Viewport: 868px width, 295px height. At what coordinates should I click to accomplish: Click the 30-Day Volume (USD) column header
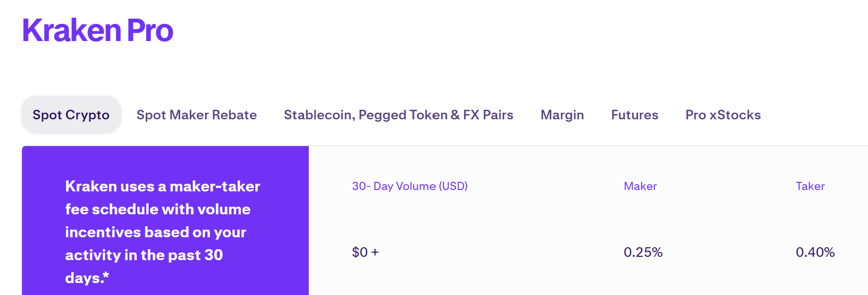pyautogui.click(x=410, y=186)
